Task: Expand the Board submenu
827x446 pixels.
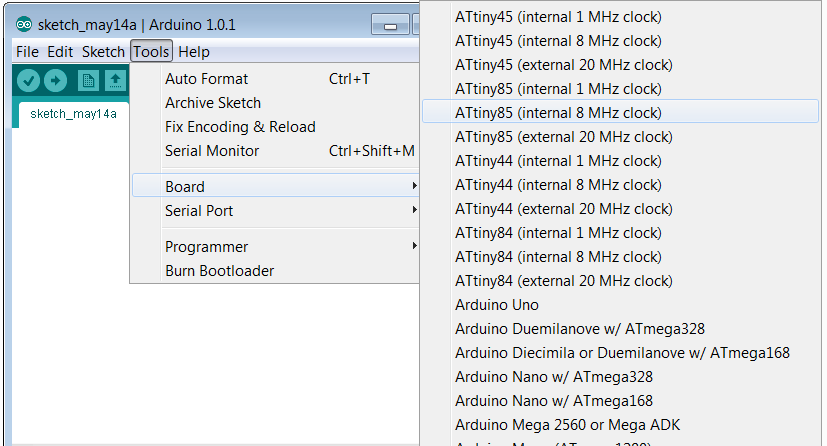Action: [275, 186]
